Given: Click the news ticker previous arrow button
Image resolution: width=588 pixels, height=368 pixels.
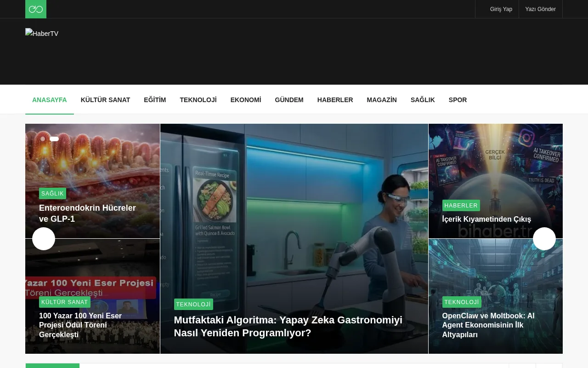Looking at the screenshot, I should (x=522, y=366).
